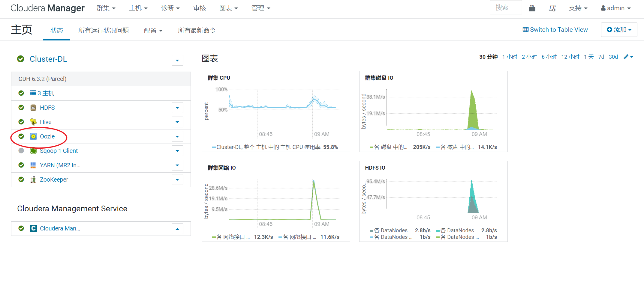
Task: Set chart time range to 30d
Action: 613,57
